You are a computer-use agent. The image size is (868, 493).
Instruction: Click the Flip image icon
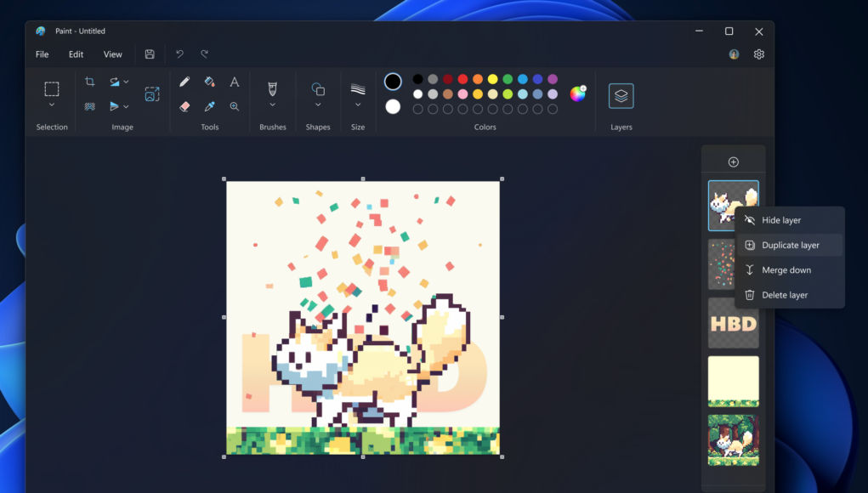114,106
